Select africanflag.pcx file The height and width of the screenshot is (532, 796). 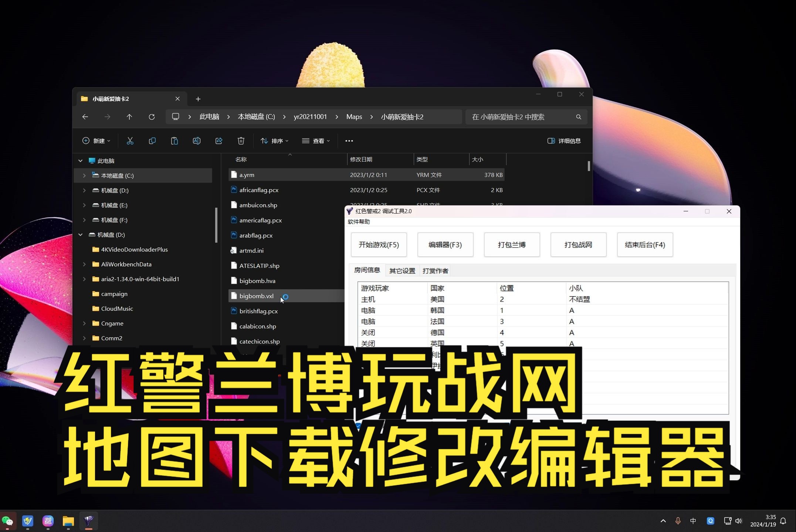click(259, 190)
